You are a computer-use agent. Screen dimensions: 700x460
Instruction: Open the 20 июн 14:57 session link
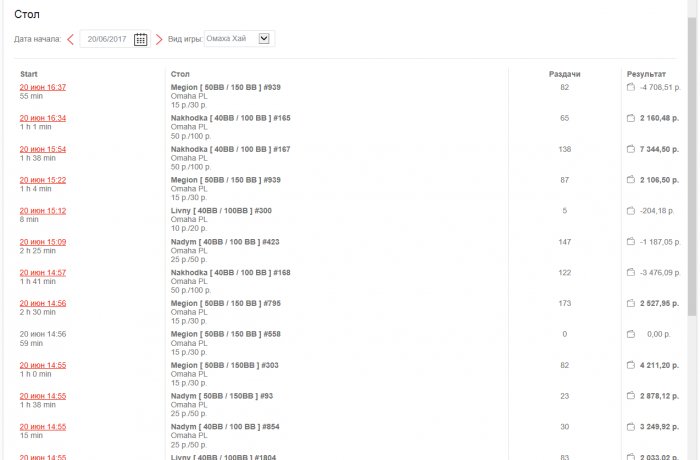tap(43, 272)
